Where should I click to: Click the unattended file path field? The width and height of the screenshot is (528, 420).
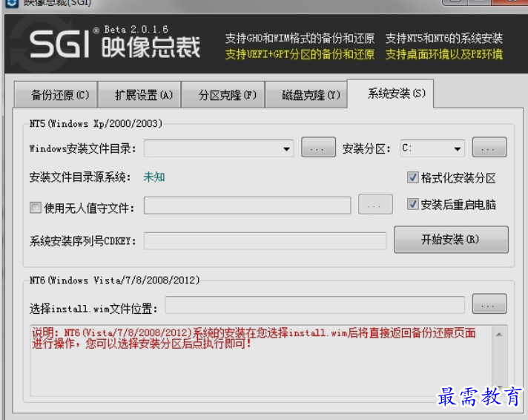click(x=247, y=206)
